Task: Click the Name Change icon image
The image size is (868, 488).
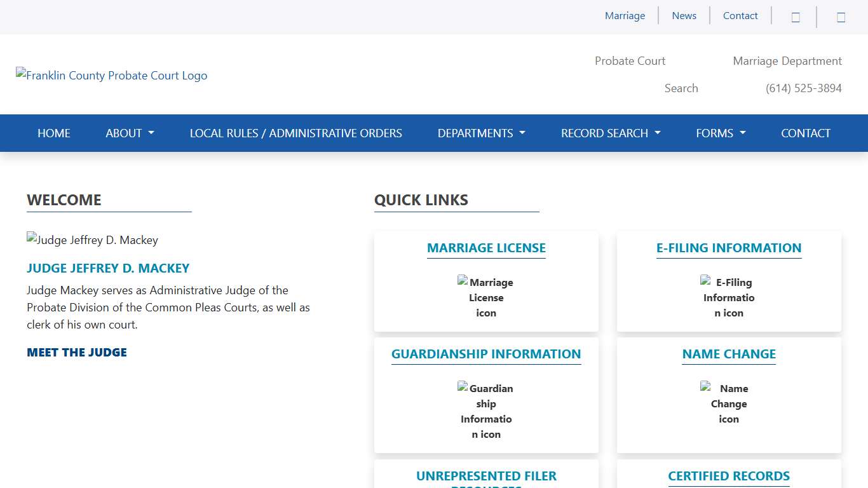Action: (x=729, y=403)
